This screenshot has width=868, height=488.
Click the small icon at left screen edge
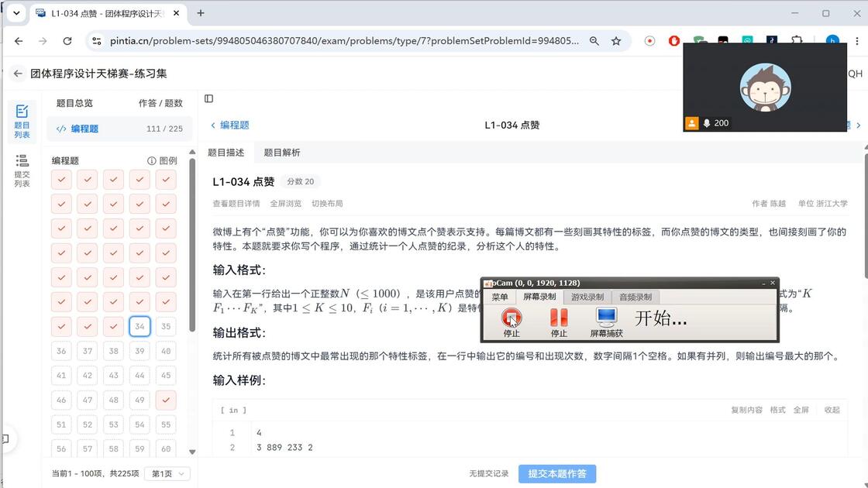coord(5,438)
